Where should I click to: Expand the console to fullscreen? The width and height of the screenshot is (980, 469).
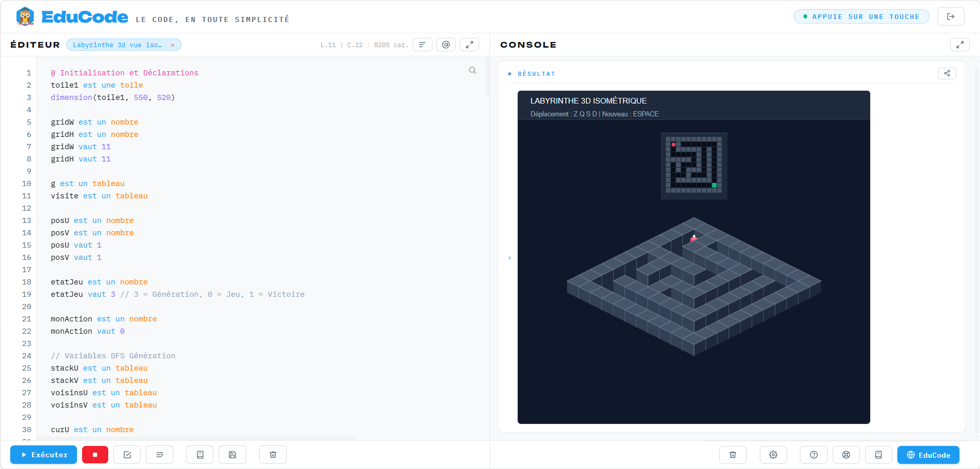(x=960, y=45)
